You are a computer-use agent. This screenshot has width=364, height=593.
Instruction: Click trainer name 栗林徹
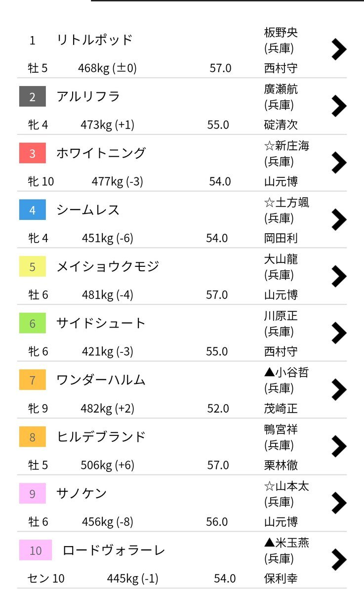[x=281, y=465]
